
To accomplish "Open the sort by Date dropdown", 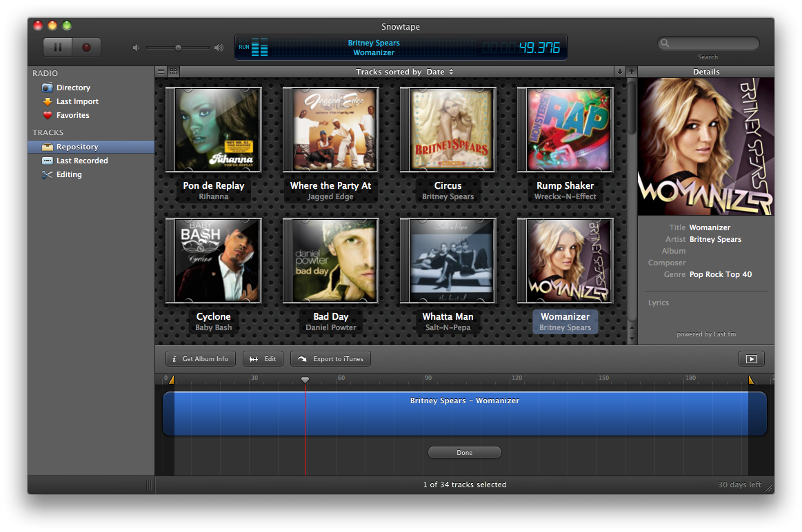I will pos(440,72).
